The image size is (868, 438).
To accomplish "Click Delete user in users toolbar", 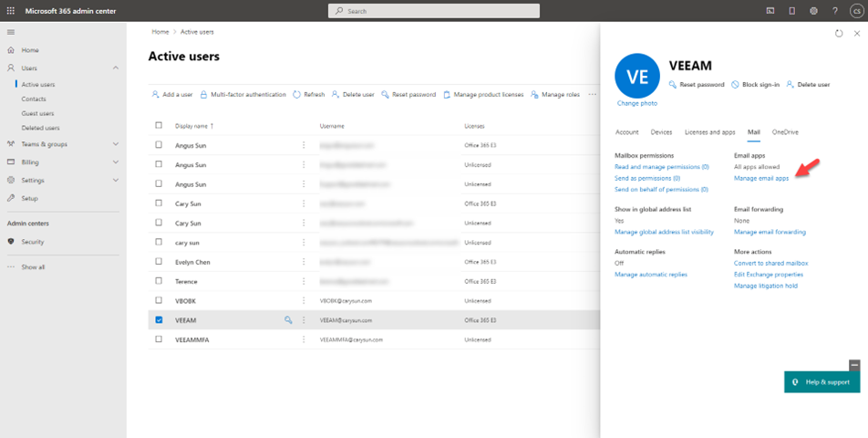I will [353, 95].
